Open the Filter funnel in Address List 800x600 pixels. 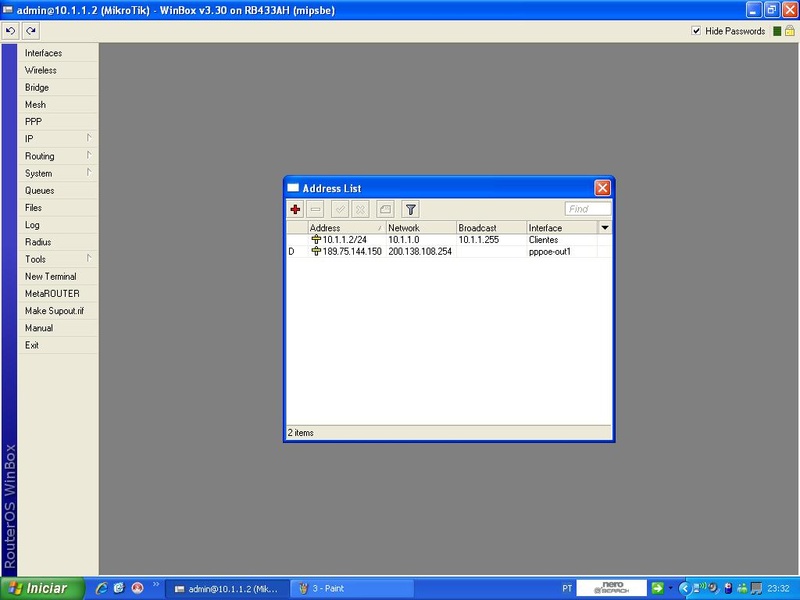click(411, 209)
